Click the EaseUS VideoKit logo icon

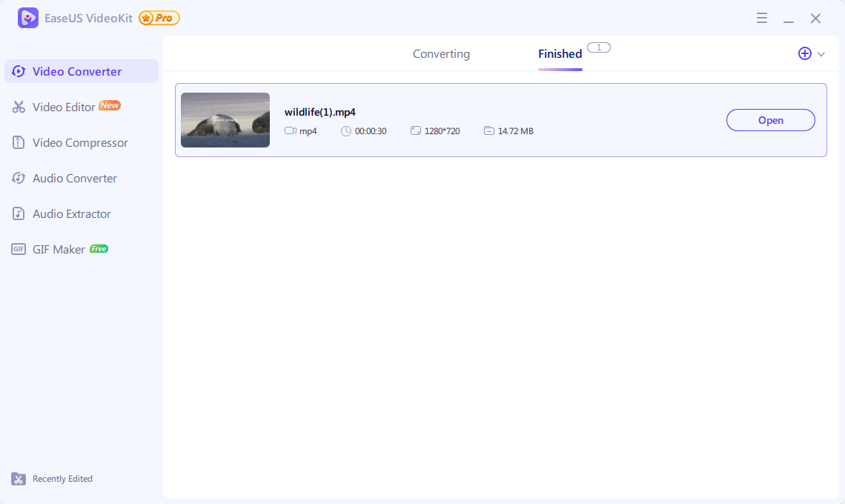28,18
